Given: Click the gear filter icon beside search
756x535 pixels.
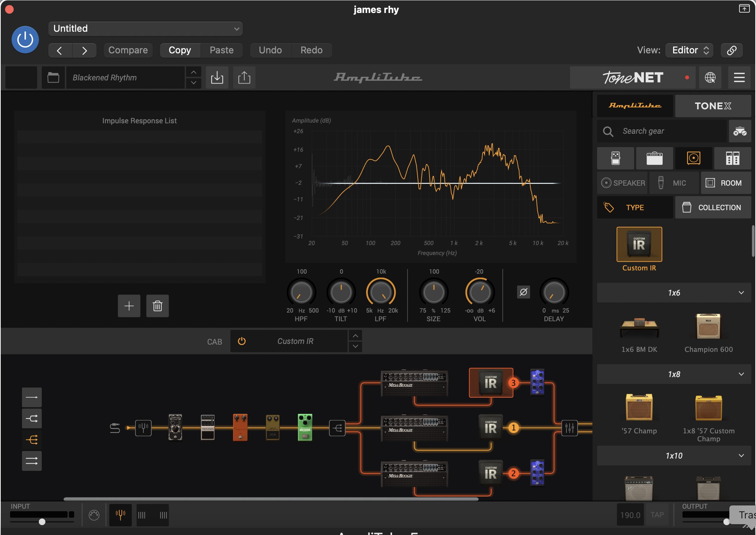Looking at the screenshot, I should pyautogui.click(x=740, y=131).
